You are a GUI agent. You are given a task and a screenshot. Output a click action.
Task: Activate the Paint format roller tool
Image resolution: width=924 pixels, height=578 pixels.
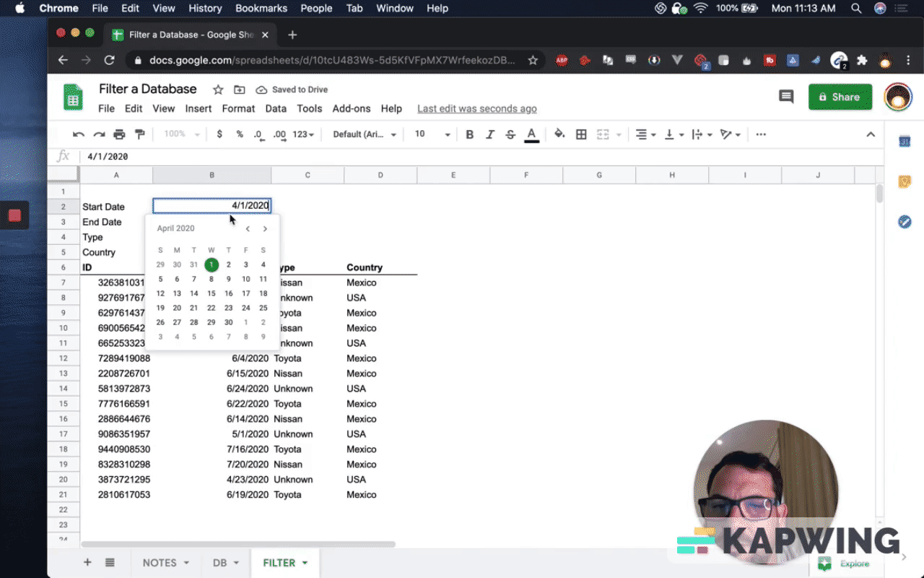click(140, 134)
